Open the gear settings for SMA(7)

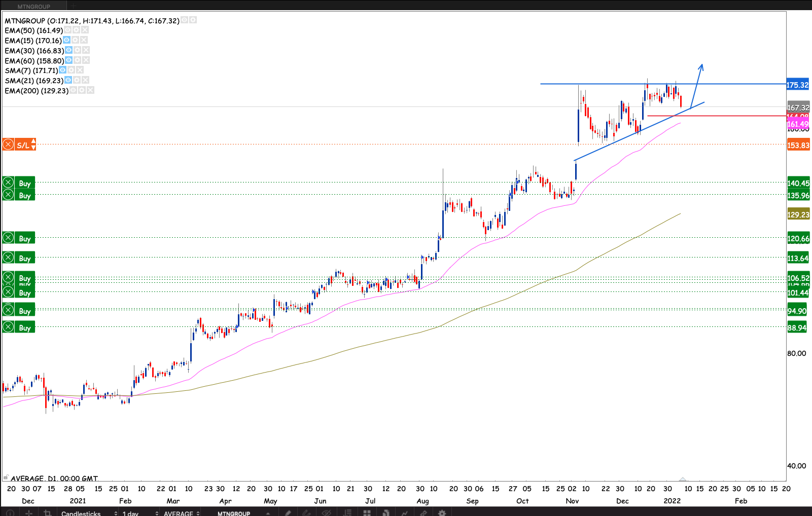[71, 70]
